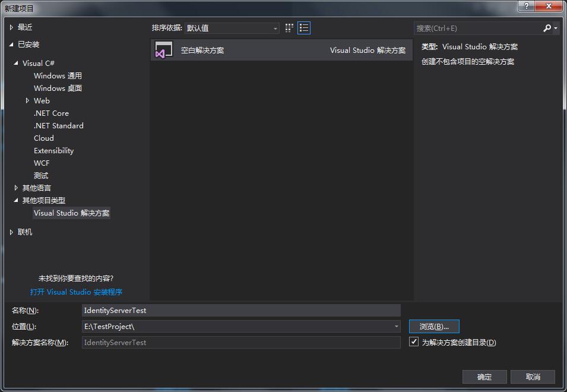
Task: Open the search options dropdown arrow
Action: tap(556, 28)
